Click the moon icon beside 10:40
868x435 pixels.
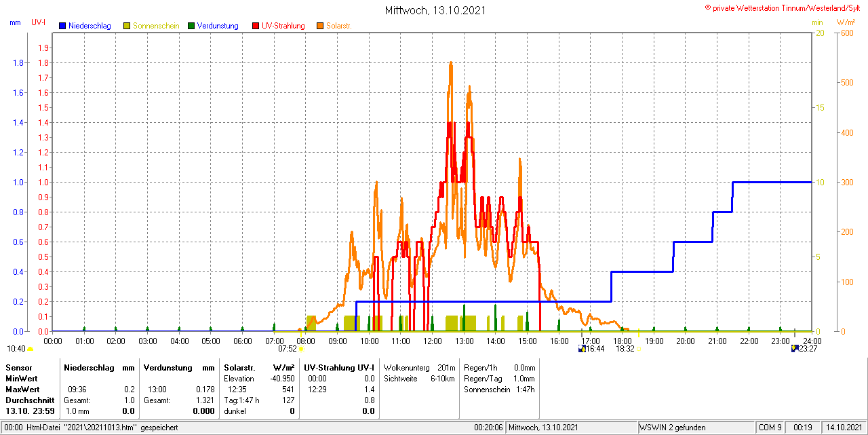(30, 349)
